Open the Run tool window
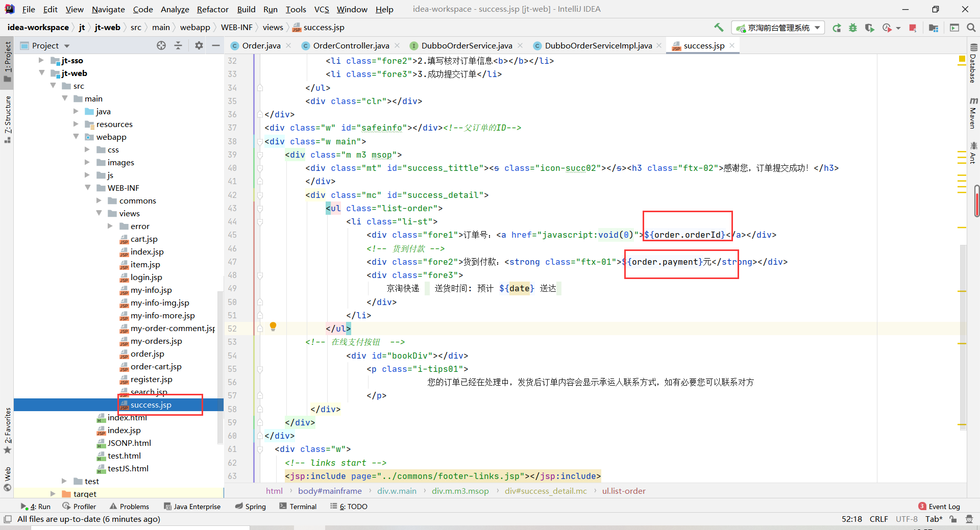 tap(36, 507)
